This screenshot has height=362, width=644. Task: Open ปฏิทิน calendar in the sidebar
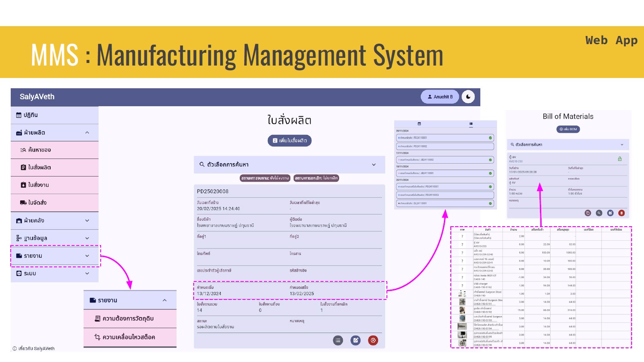(x=54, y=115)
